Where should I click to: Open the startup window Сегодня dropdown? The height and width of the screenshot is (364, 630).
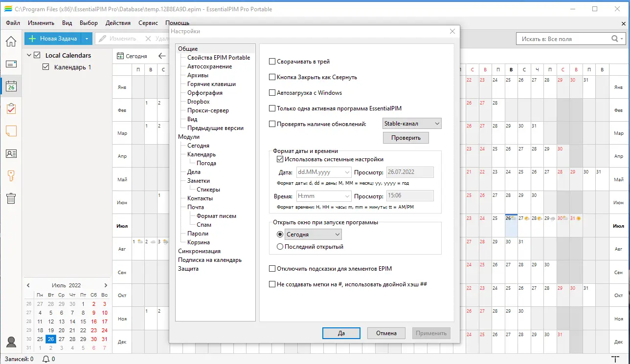tap(313, 235)
